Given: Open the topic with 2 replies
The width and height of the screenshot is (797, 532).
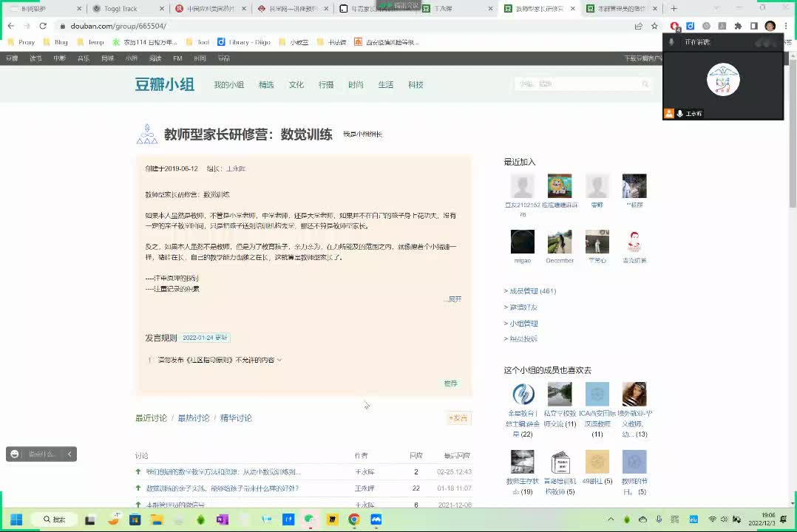Looking at the screenshot, I should coord(223,472).
